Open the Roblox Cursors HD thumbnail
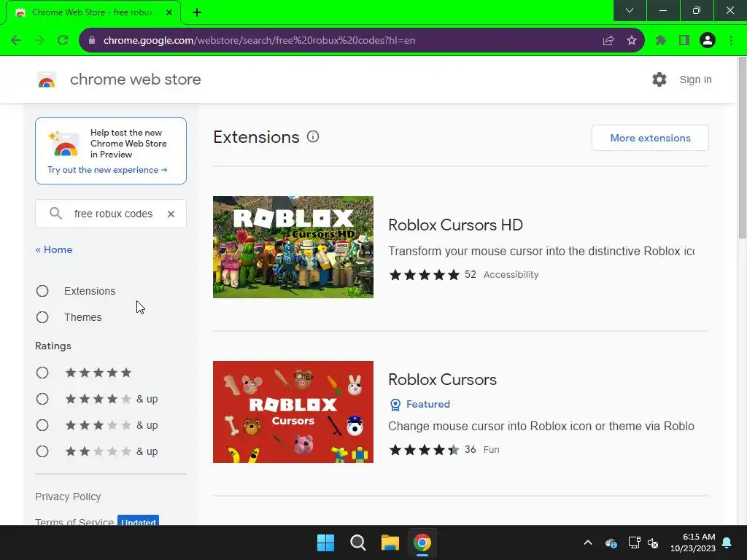 (293, 247)
